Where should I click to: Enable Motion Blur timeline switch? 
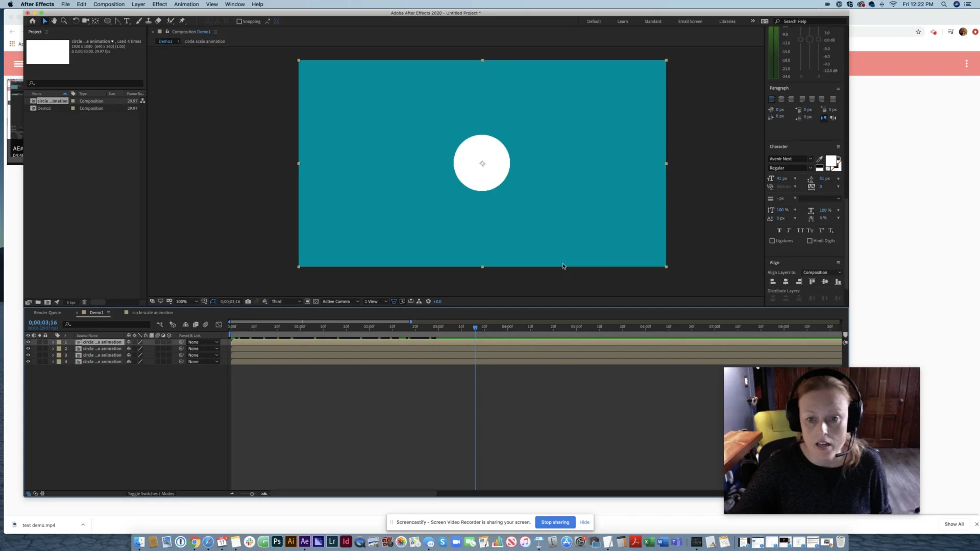(206, 324)
